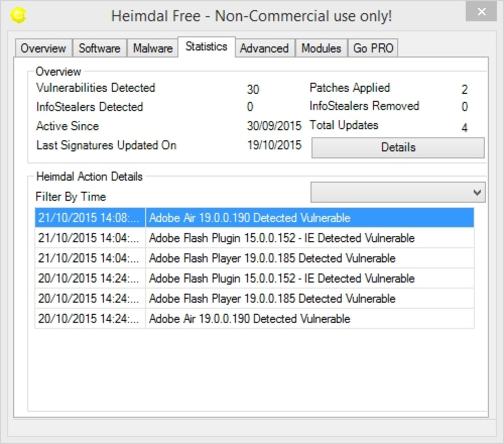The image size is (504, 444).
Task: Open the Software tab
Action: point(100,48)
